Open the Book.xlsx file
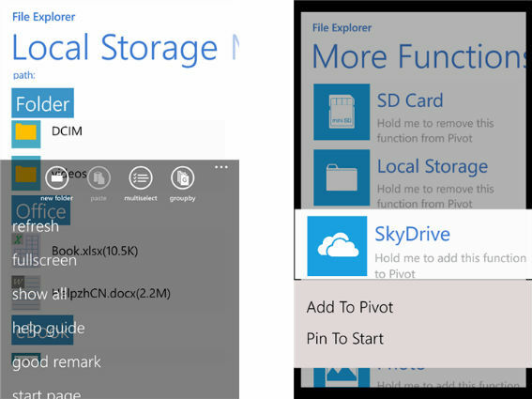 pyautogui.click(x=95, y=251)
